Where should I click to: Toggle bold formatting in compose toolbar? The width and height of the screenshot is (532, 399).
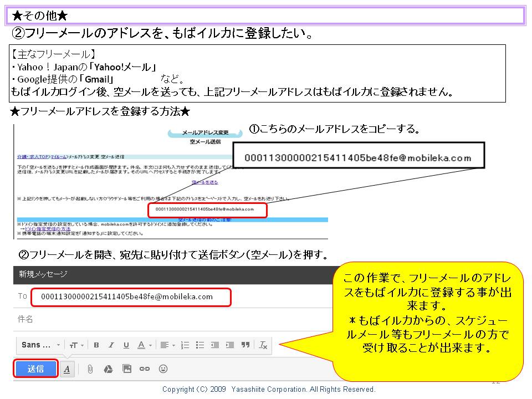coord(96,345)
